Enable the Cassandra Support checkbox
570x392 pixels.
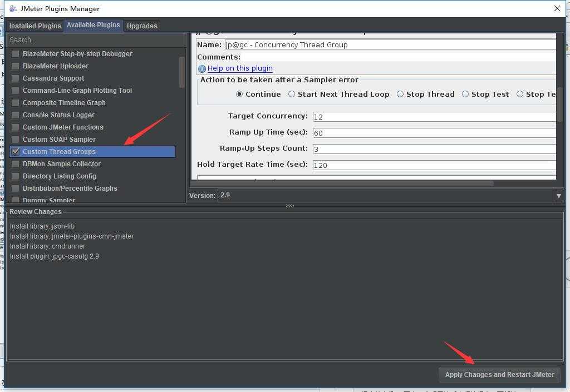tap(15, 78)
